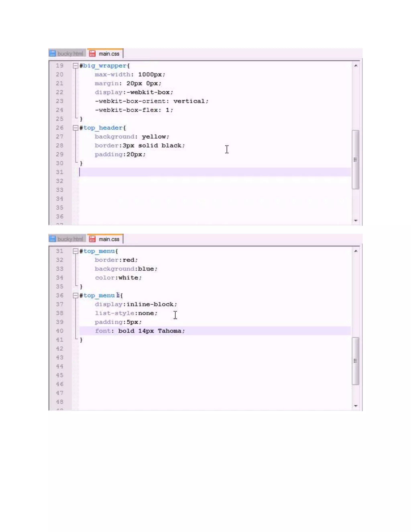
Task: Click scroll-down arrow in the #top_menu li editor pane
Action: [356, 406]
